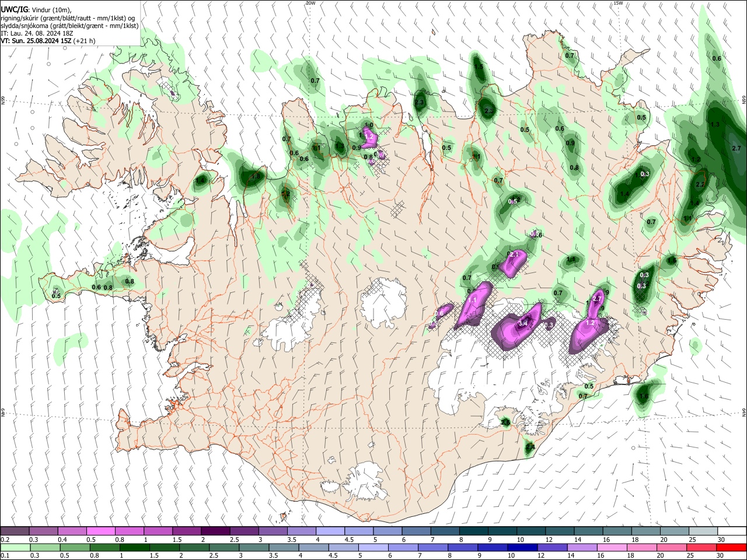Select the 3 violet swatch in snow legend row
The height and width of the screenshot is (560, 747).
[x=273, y=531]
